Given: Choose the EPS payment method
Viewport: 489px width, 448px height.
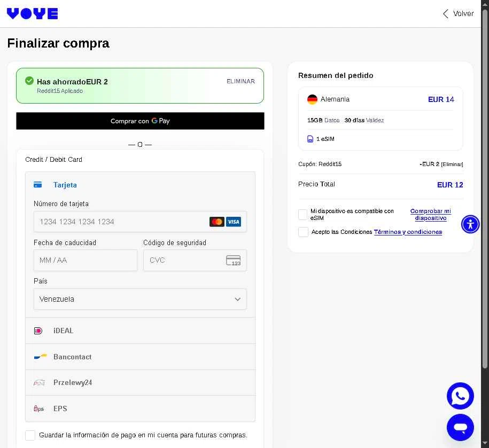Looking at the screenshot, I should click(x=140, y=408).
